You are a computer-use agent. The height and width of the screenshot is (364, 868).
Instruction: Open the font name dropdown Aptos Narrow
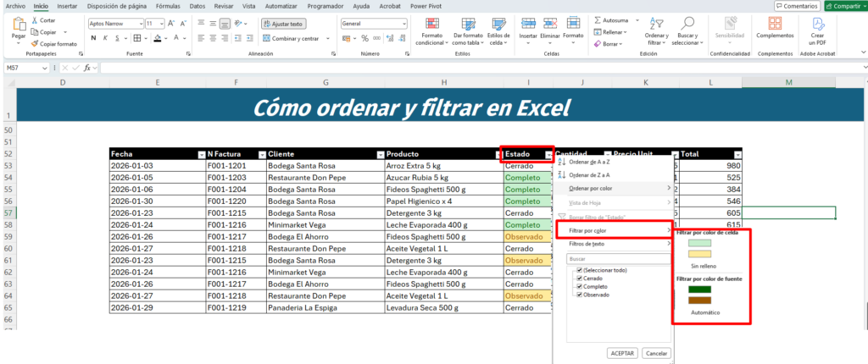coord(140,24)
